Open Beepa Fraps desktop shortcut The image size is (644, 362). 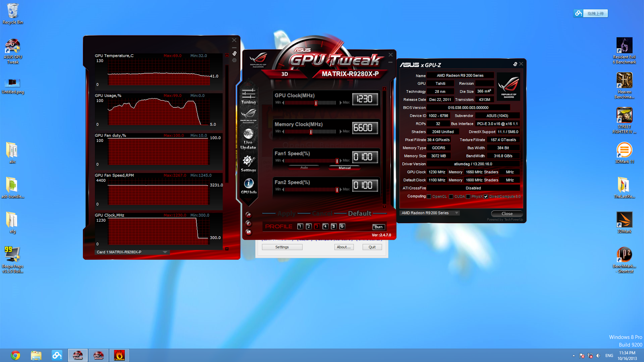coord(12,260)
